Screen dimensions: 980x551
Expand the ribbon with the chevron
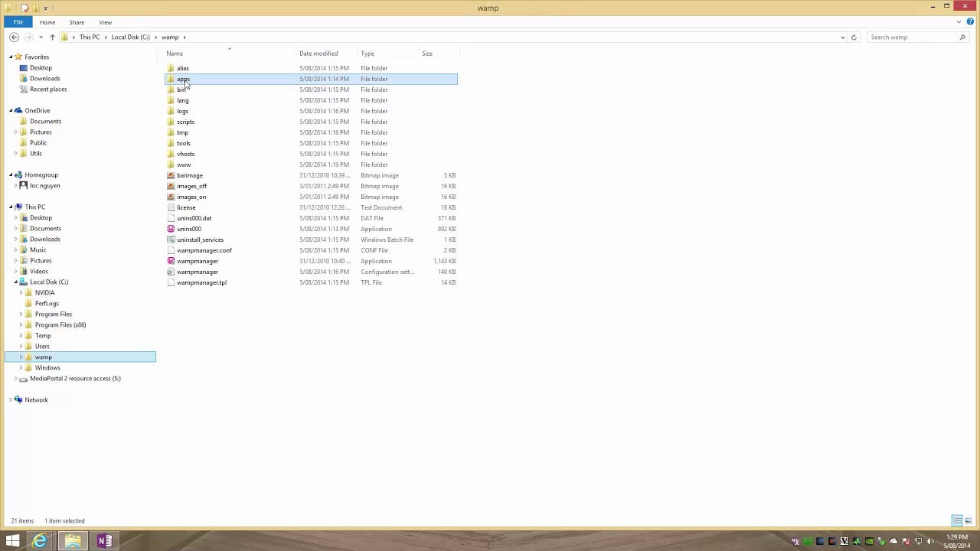(959, 22)
